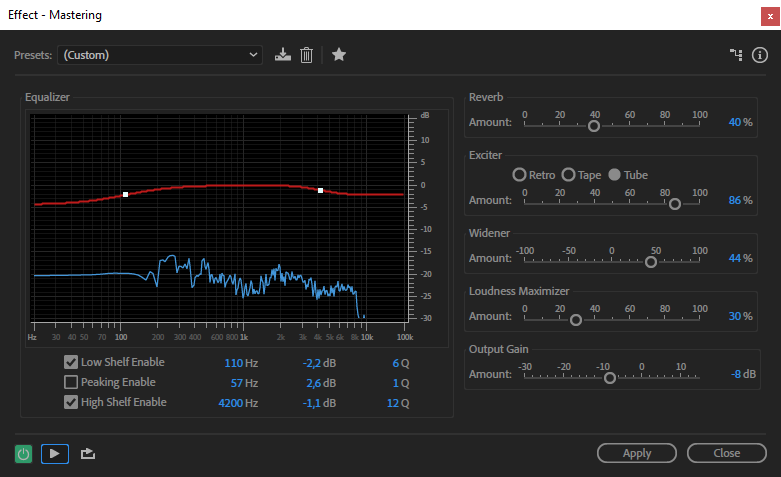The height and width of the screenshot is (477, 781).
Task: Select the Retro exciter mode
Action: [519, 175]
